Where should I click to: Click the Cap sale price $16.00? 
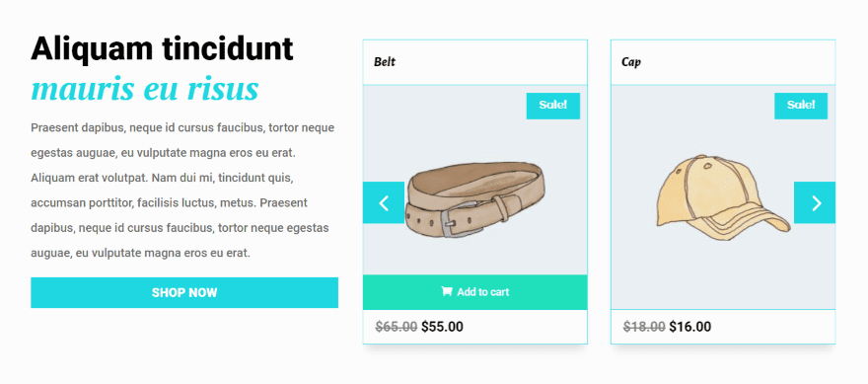690,327
